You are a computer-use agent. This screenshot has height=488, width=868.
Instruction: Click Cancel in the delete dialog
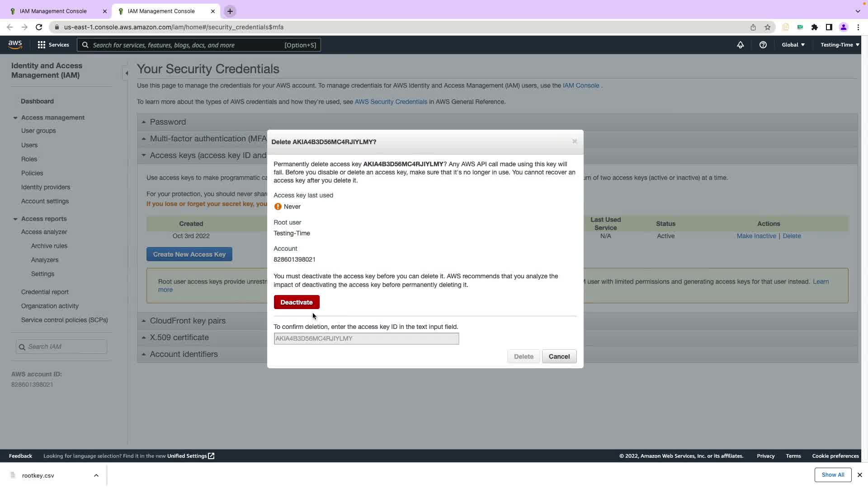click(x=559, y=357)
